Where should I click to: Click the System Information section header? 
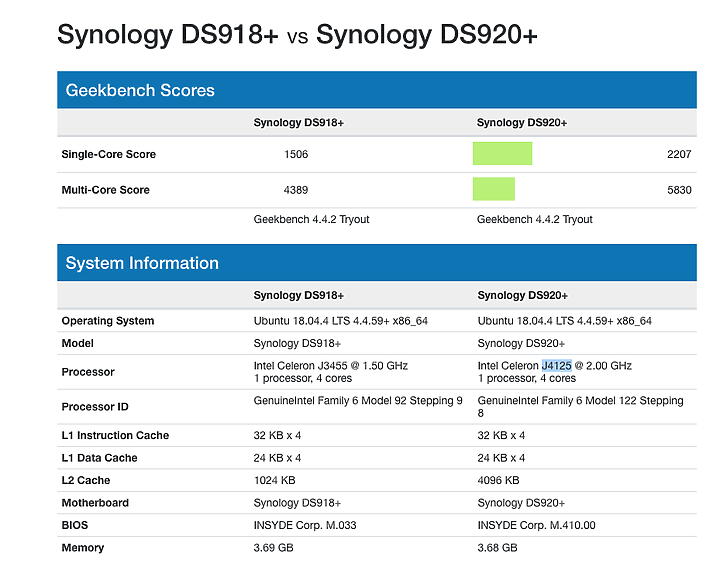coord(377,263)
